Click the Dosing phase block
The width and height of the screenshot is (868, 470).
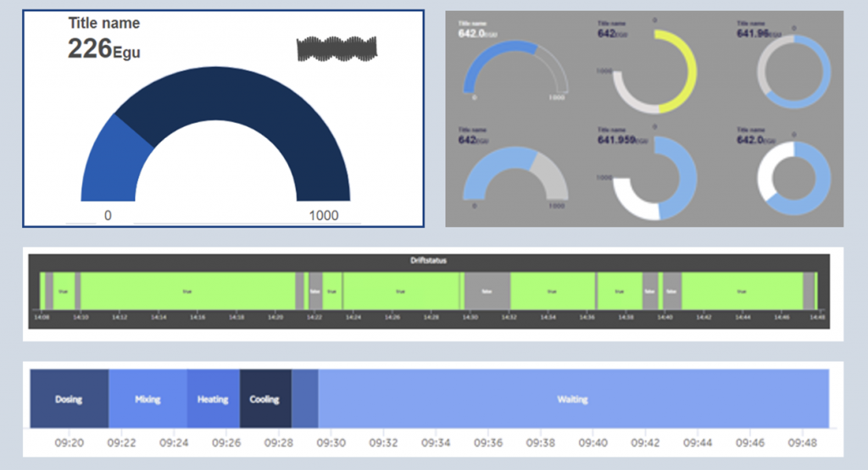69,399
